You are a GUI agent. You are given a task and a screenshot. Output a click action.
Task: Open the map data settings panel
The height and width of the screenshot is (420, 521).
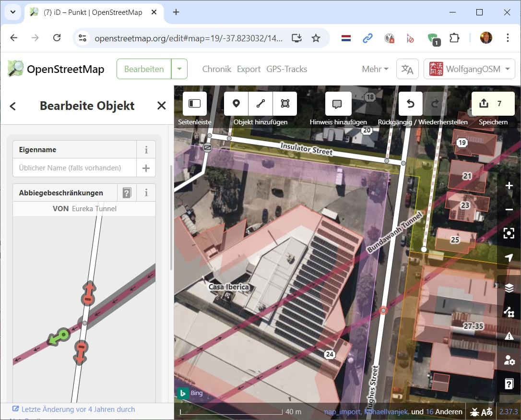click(x=509, y=312)
